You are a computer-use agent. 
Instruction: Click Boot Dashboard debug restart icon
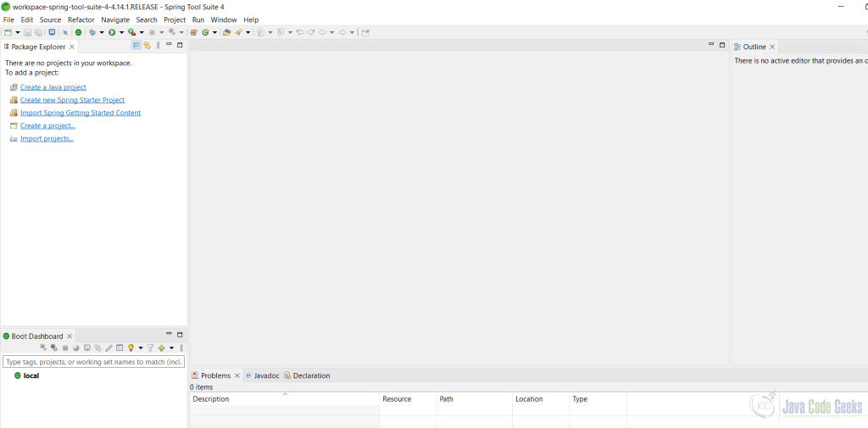54,347
